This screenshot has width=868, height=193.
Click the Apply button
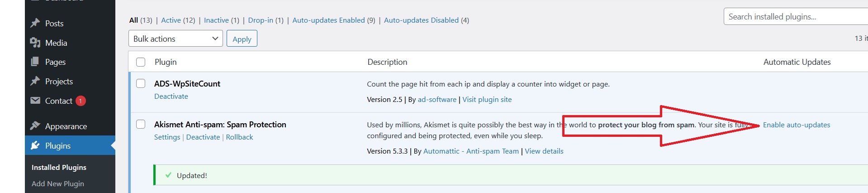pyautogui.click(x=242, y=39)
